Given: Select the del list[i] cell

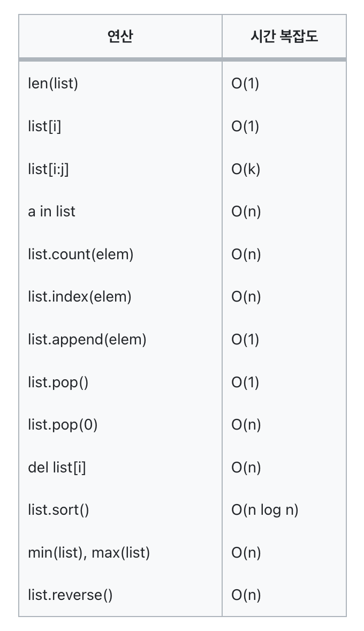Looking at the screenshot, I should point(120,468).
